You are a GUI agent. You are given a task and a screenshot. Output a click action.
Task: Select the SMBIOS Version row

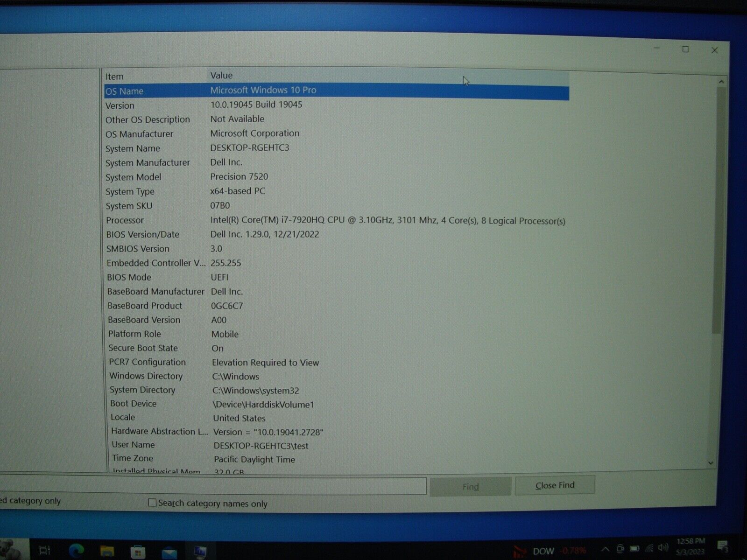click(336, 249)
